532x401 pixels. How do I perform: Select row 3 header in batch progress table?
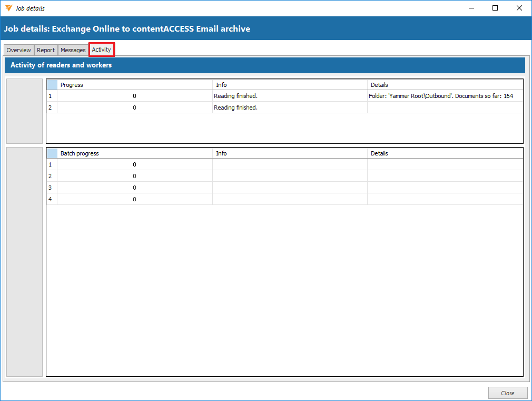(x=51, y=188)
